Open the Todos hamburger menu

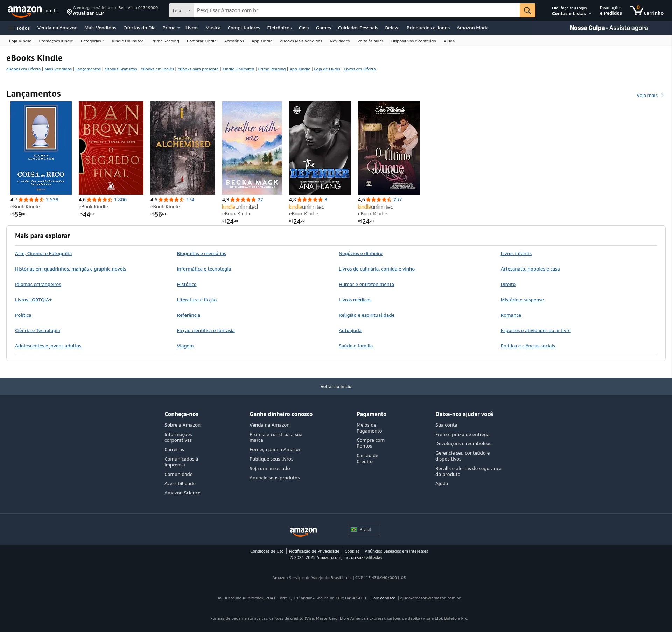(x=19, y=28)
